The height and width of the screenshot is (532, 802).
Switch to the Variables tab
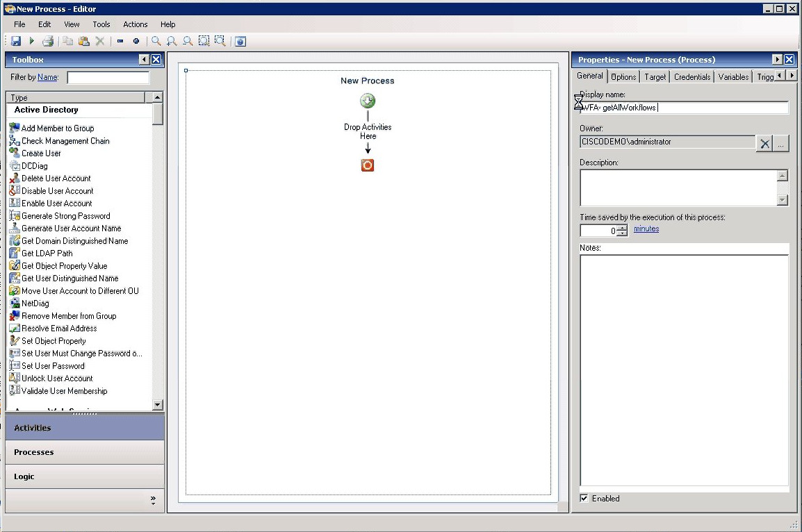(733, 76)
